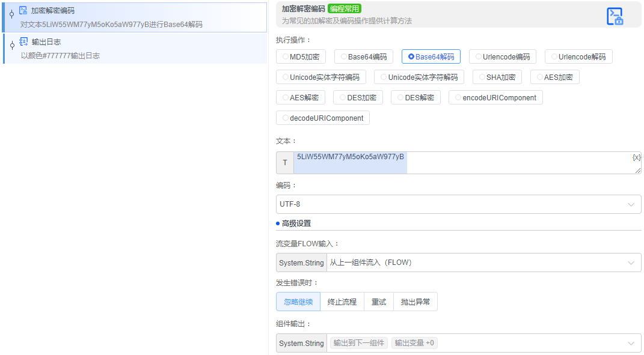Image resolution: width=644 pixels, height=355 pixels.
Task: Click the 加密解密编码 node icon in sidebar
Action: pos(23,10)
